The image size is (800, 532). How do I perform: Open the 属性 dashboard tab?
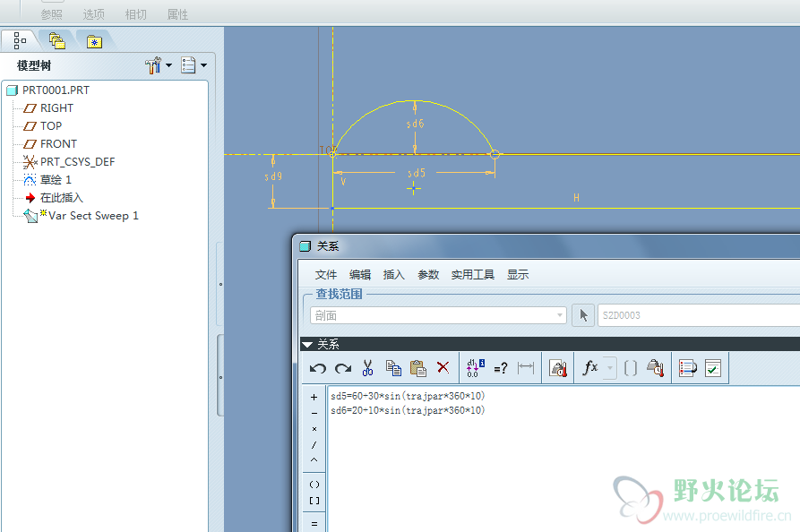coord(177,14)
